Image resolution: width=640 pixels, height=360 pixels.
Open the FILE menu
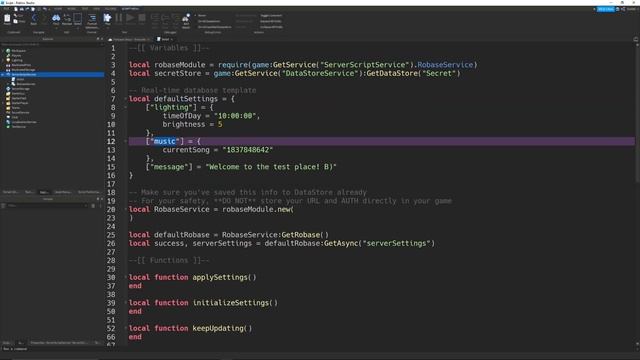[x=6, y=9]
